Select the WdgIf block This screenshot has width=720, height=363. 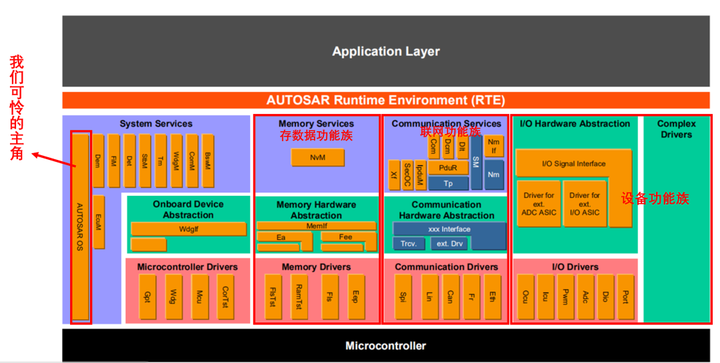coord(188,229)
